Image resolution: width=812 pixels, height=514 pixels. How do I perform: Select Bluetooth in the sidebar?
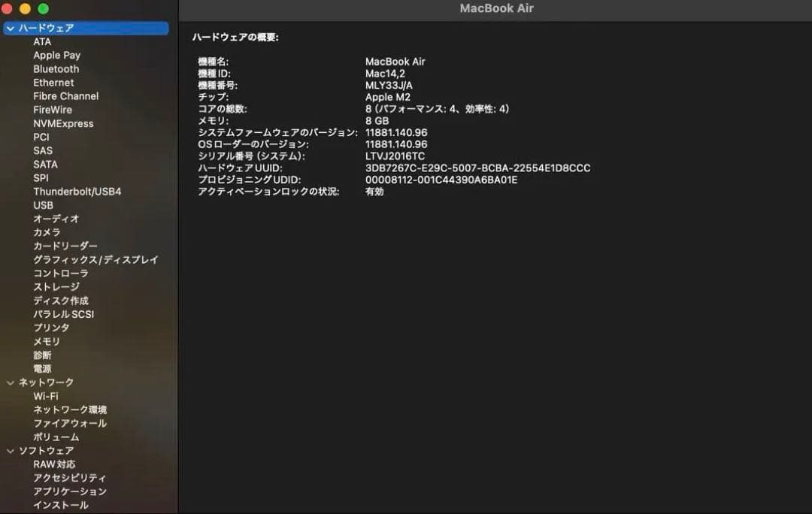click(56, 68)
